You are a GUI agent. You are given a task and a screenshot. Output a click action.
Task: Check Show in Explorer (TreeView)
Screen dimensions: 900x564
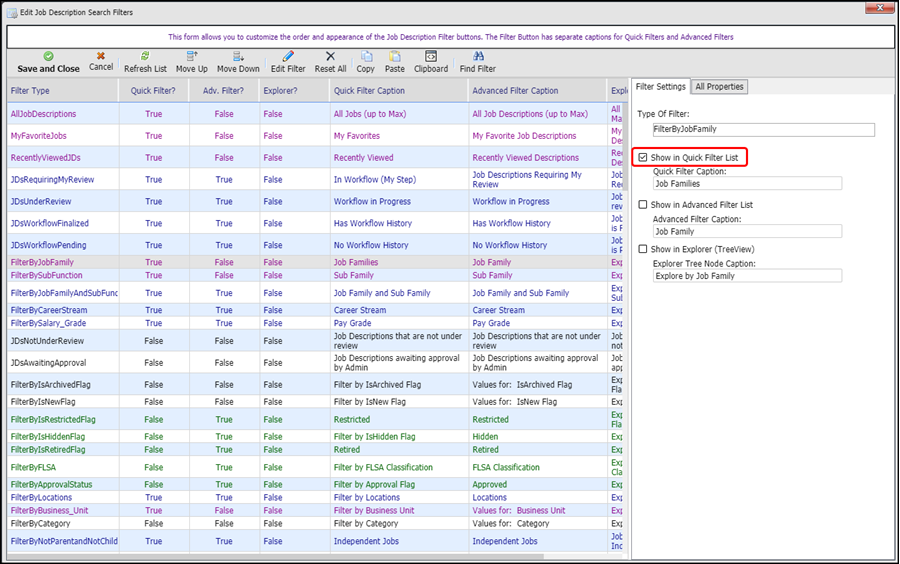[x=644, y=249]
